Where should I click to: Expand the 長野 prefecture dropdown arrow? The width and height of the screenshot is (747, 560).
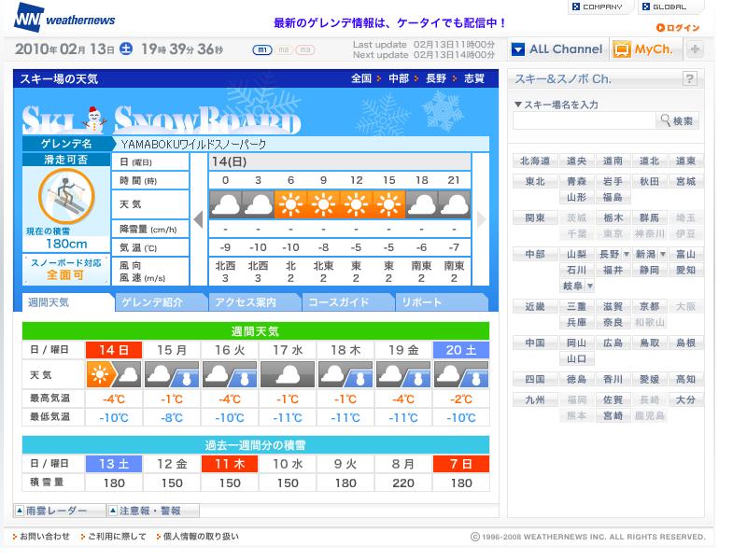626,254
